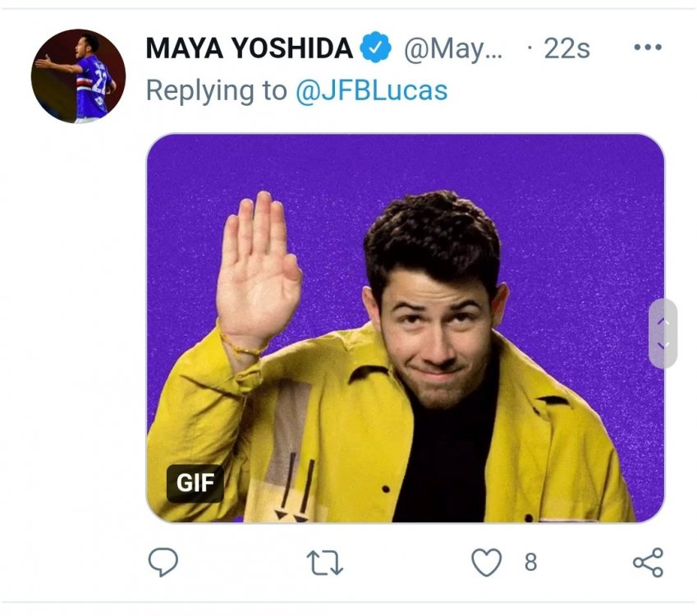The height and width of the screenshot is (616, 697).
Task: Click the share icon below the GIF
Action: (648, 562)
